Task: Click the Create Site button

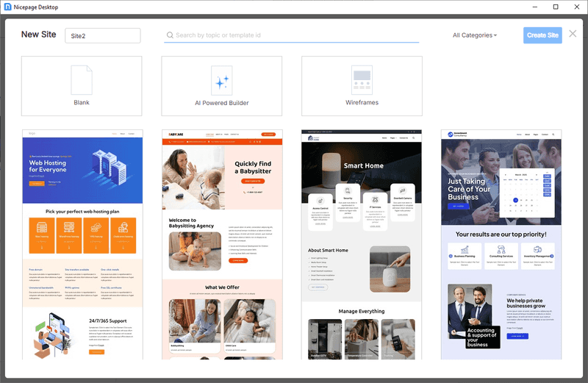Action: pyautogui.click(x=542, y=35)
